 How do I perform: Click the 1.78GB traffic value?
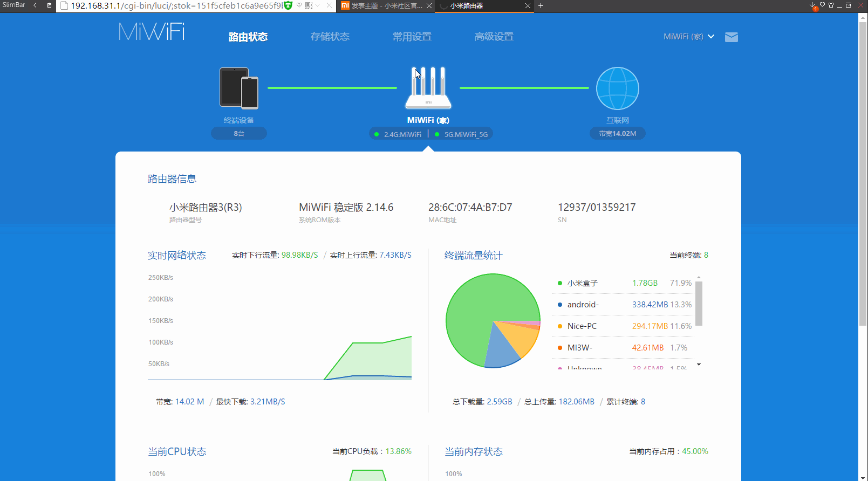pos(645,283)
